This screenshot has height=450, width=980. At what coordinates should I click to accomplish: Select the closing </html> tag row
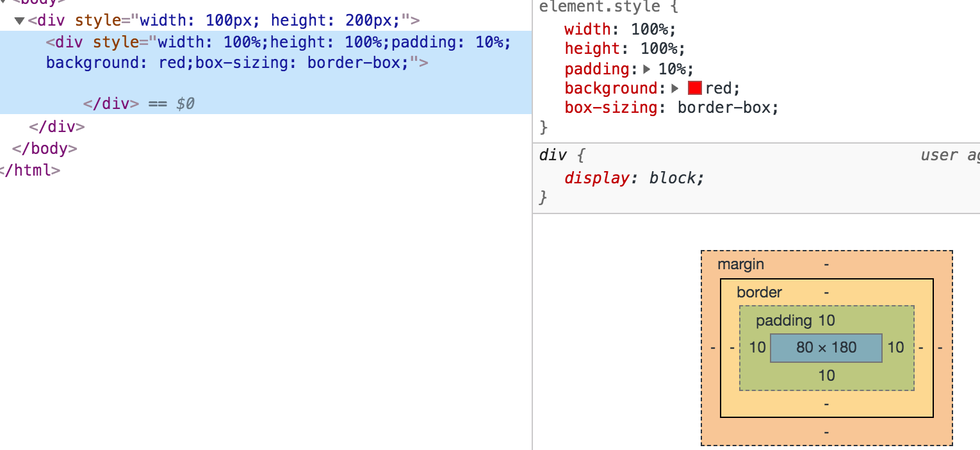29,170
